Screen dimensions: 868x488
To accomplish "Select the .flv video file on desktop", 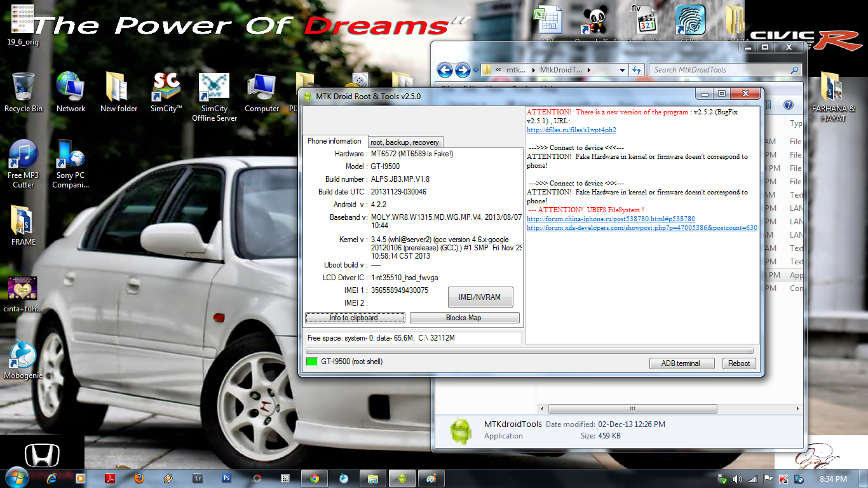I will pyautogui.click(x=646, y=20).
